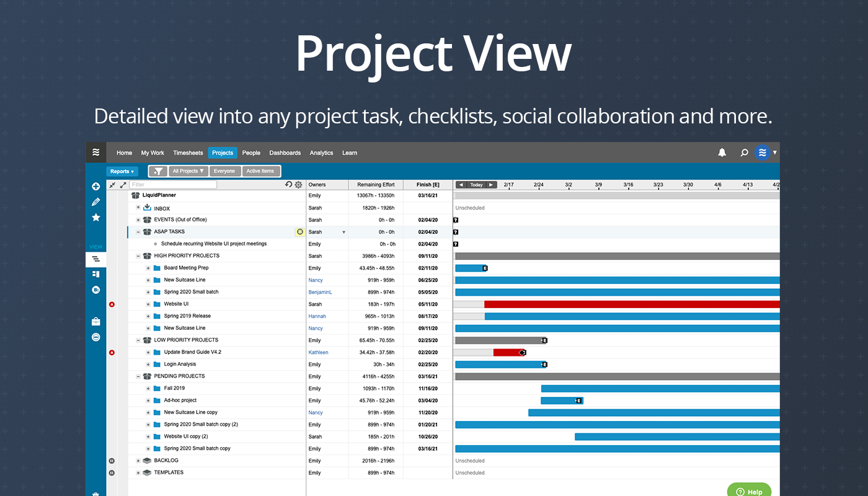Collapse the PENDING PROJECTS package
The width and height of the screenshot is (868, 496).
(x=138, y=376)
